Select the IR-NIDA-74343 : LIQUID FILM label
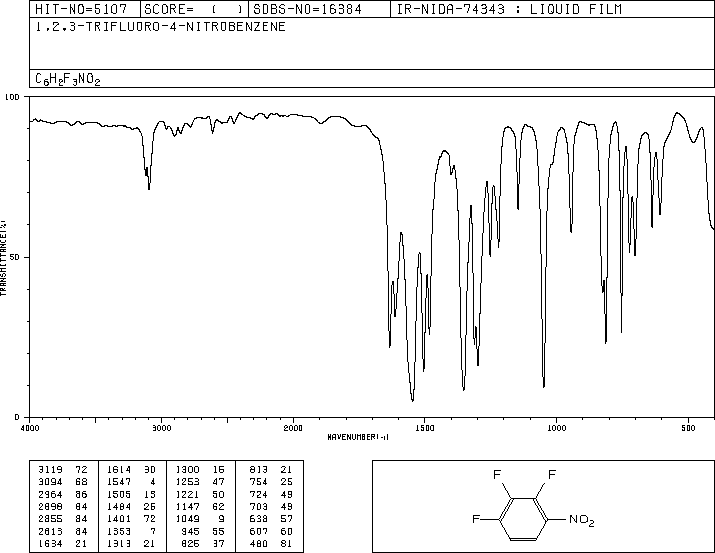Viewport: 715px width, 553px height. point(509,9)
